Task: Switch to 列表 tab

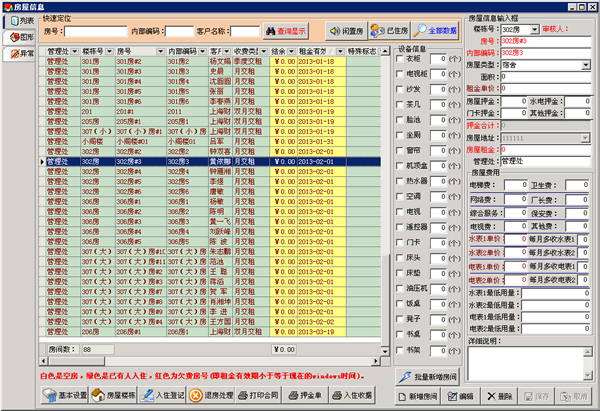Action: 20,21
